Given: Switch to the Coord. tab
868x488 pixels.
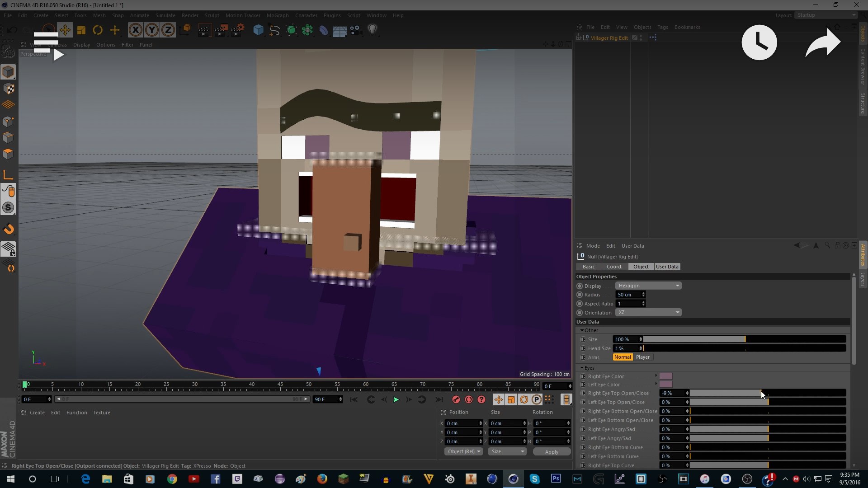Looking at the screenshot, I should click(614, 267).
